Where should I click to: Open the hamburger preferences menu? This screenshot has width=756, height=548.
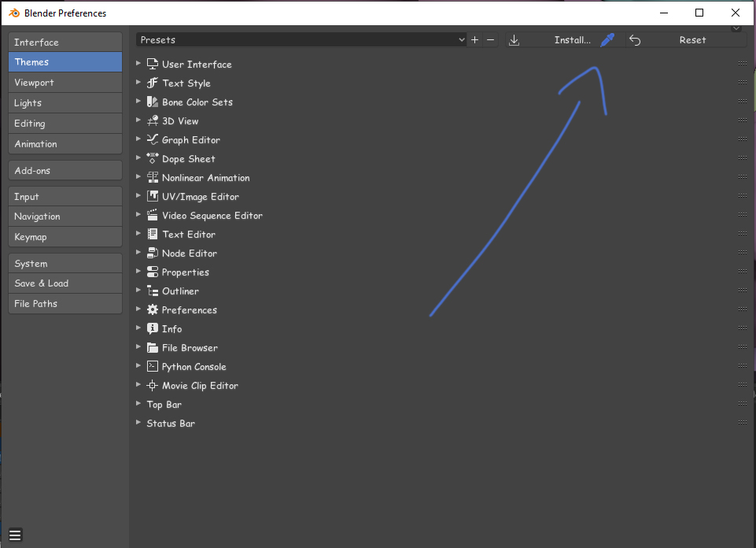[15, 535]
